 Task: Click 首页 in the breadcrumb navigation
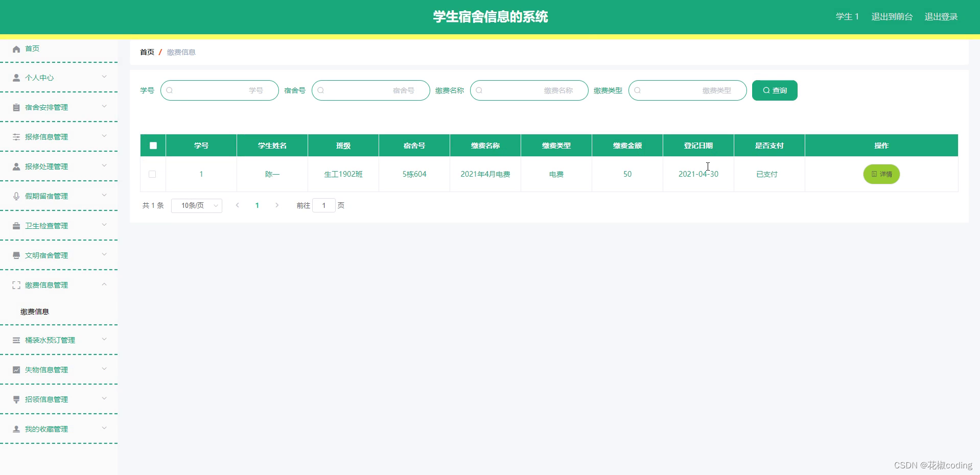click(x=147, y=52)
